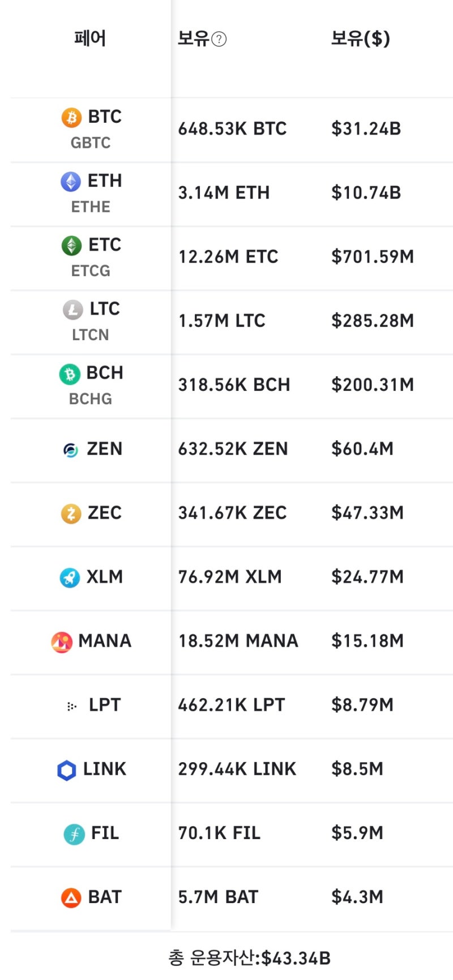The image size is (453, 980).
Task: Click the Zcash ZEC coin icon
Action: click(x=71, y=514)
